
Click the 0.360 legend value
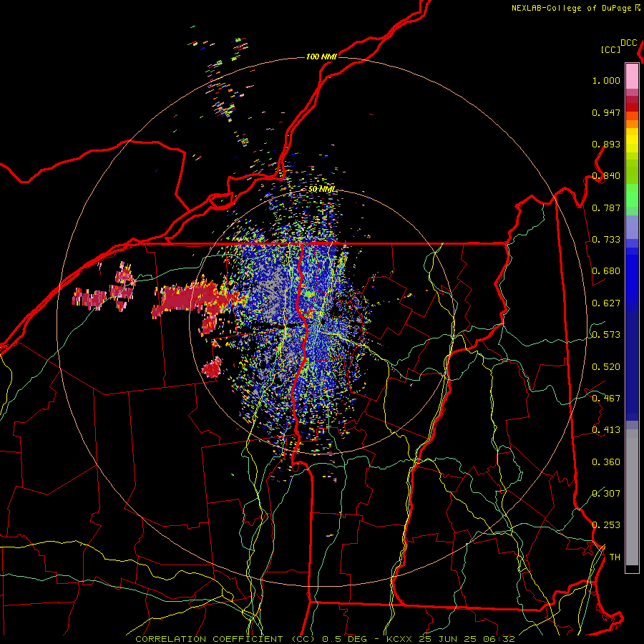click(x=606, y=462)
